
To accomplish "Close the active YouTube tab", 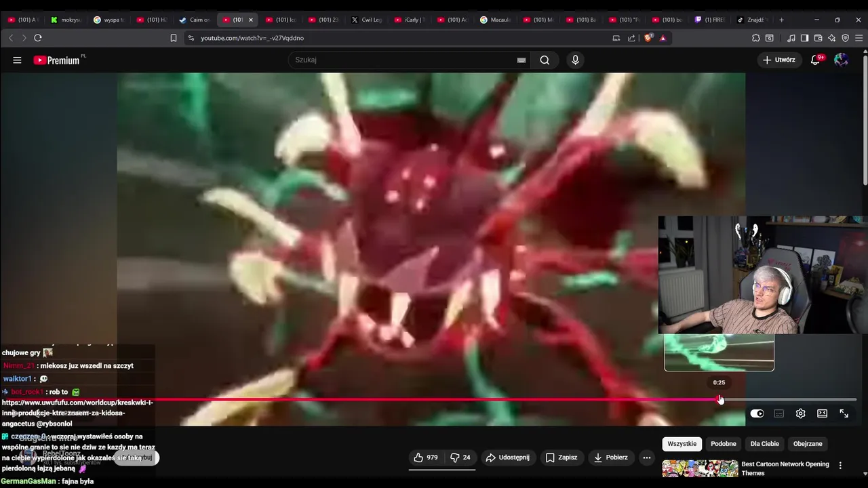I will (x=250, y=20).
